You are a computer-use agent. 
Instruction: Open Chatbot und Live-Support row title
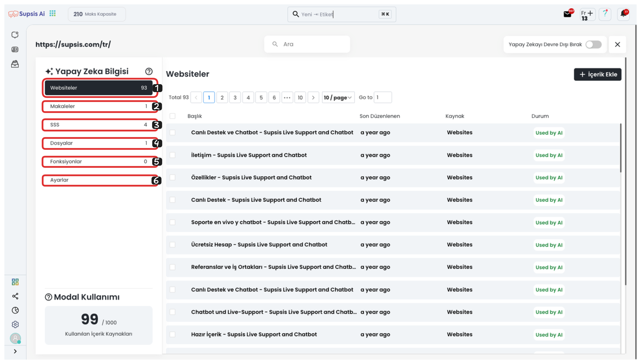[274, 312]
